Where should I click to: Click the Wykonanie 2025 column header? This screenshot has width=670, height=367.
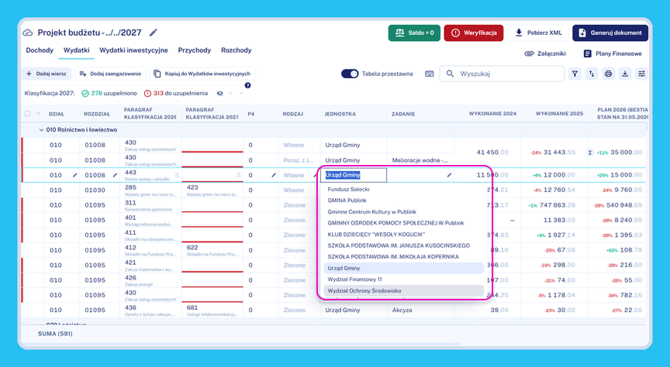pos(559,114)
